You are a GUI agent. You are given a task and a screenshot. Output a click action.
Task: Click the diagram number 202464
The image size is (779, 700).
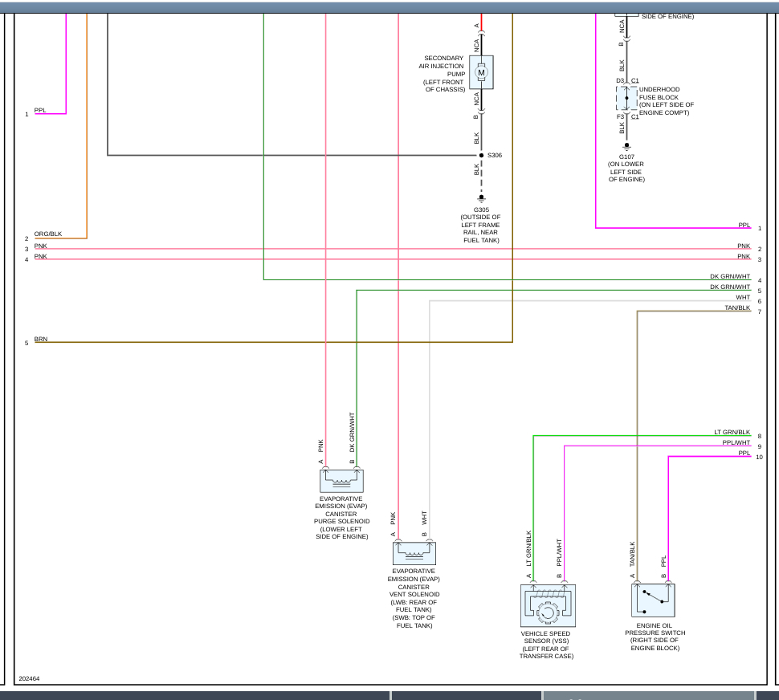29,678
